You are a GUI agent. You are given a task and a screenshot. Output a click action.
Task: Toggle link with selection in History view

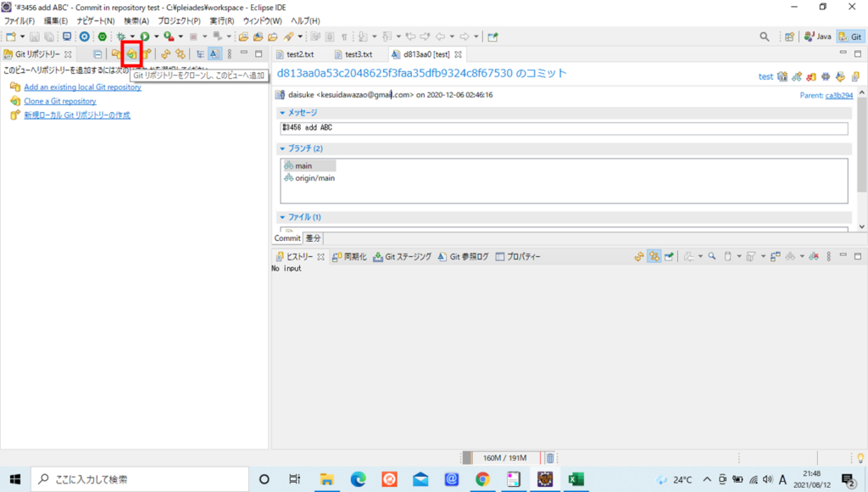(x=654, y=256)
